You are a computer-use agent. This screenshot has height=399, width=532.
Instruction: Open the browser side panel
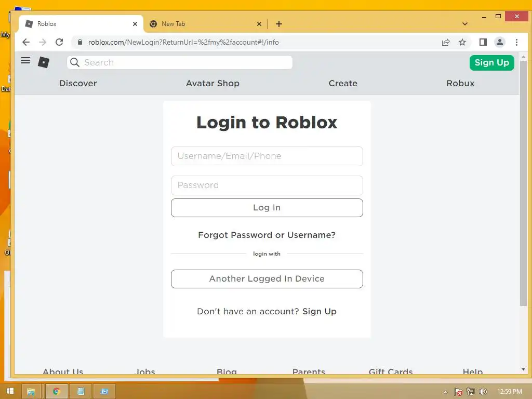pos(483,42)
